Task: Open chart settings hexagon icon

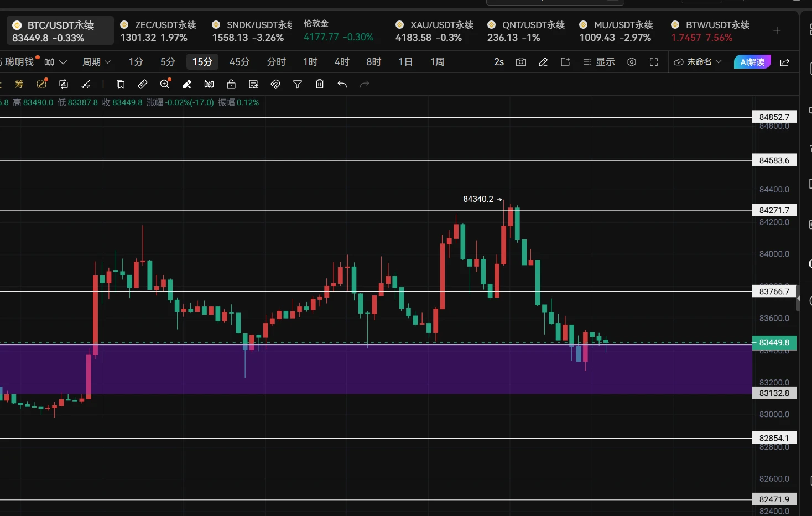Action: click(632, 62)
